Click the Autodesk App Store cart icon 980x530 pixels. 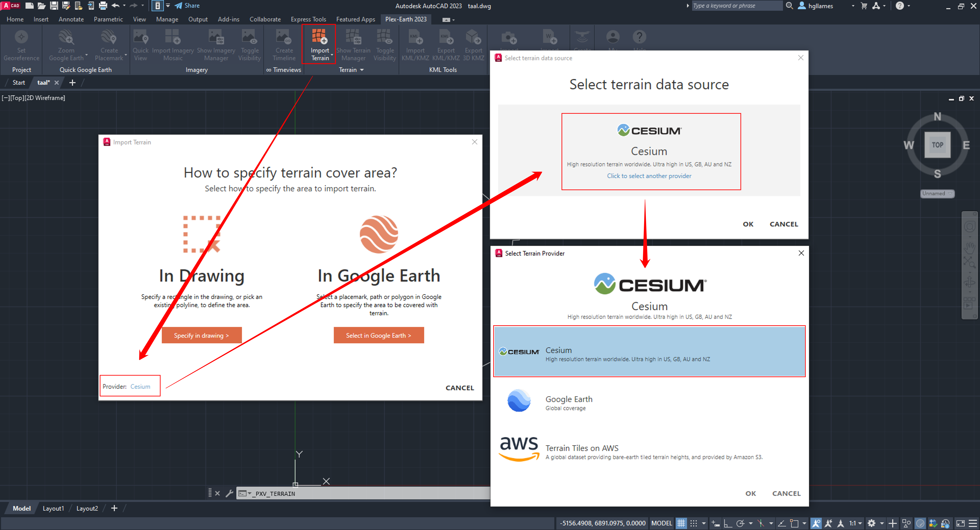(864, 6)
